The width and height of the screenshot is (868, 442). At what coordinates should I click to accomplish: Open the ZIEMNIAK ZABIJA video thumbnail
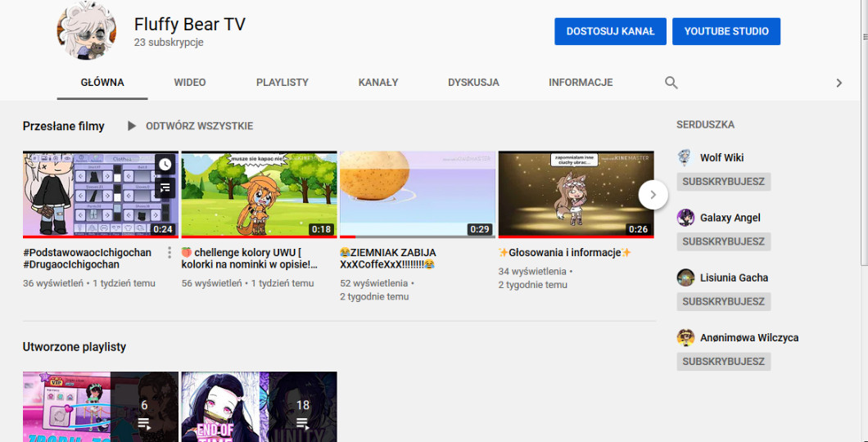(417, 194)
